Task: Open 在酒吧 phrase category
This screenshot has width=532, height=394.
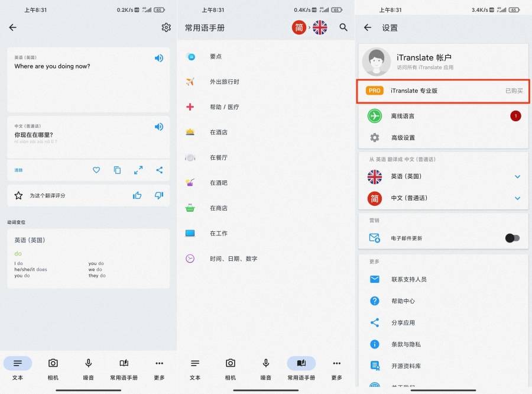Action: pos(266,183)
